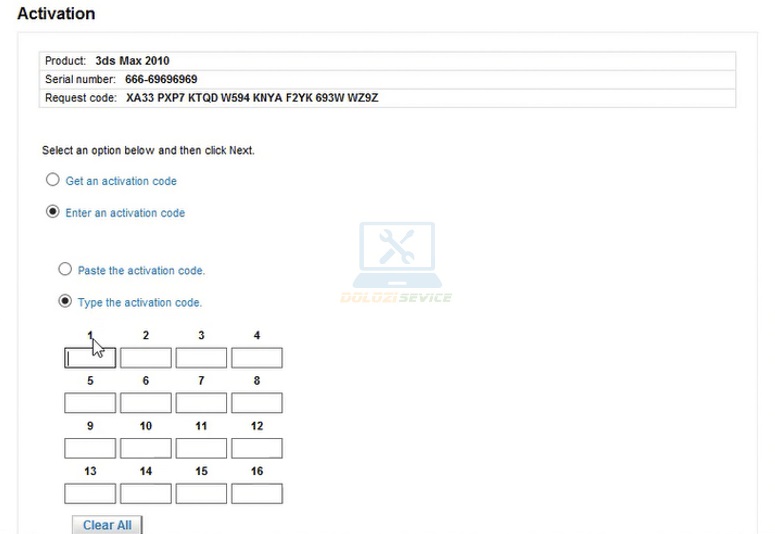Click activation code field 3
775x534 pixels.
(x=201, y=358)
